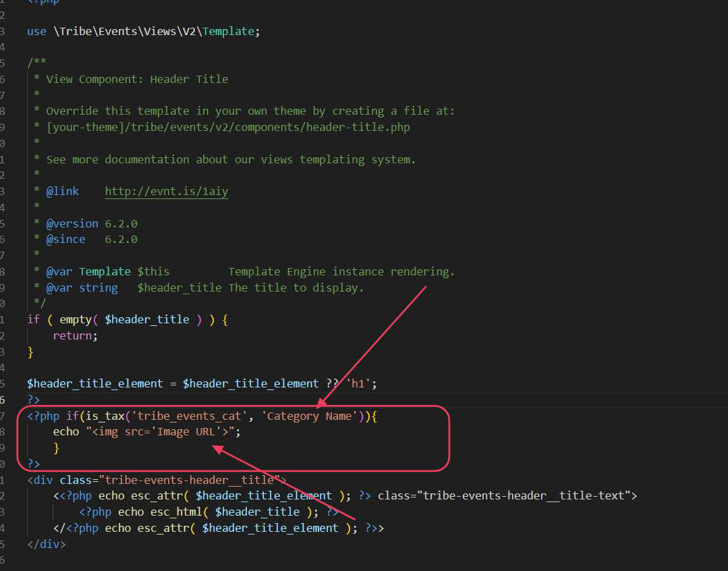Click the @link tag in the comment block
The height and width of the screenshot is (571, 728).
(x=63, y=191)
